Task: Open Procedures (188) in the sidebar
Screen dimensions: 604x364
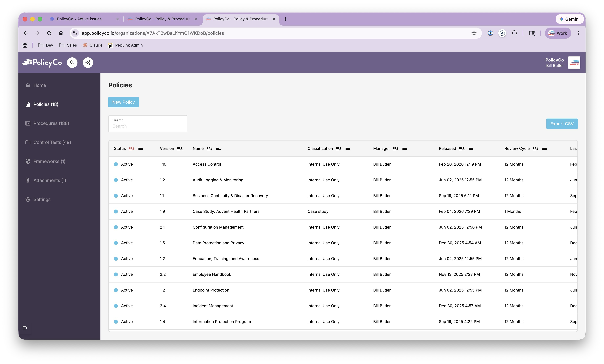Action: (x=51, y=123)
